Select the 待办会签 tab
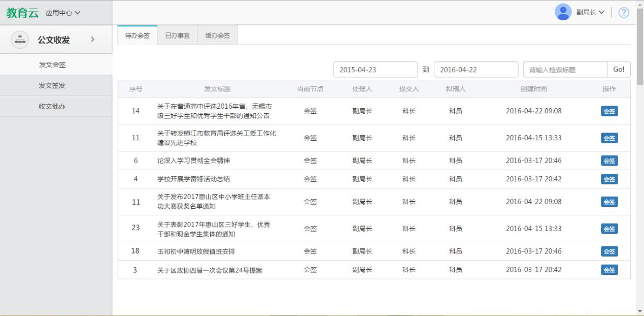Image resolution: width=644 pixels, height=316 pixels. 138,36
